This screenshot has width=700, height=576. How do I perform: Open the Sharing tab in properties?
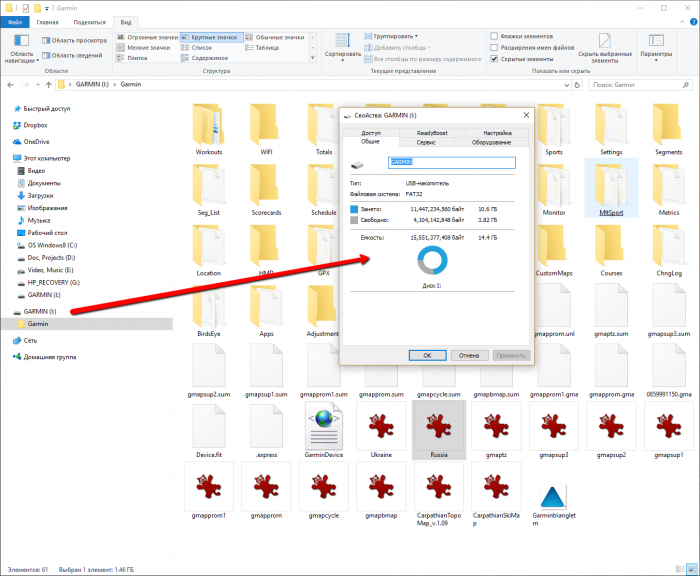click(371, 133)
